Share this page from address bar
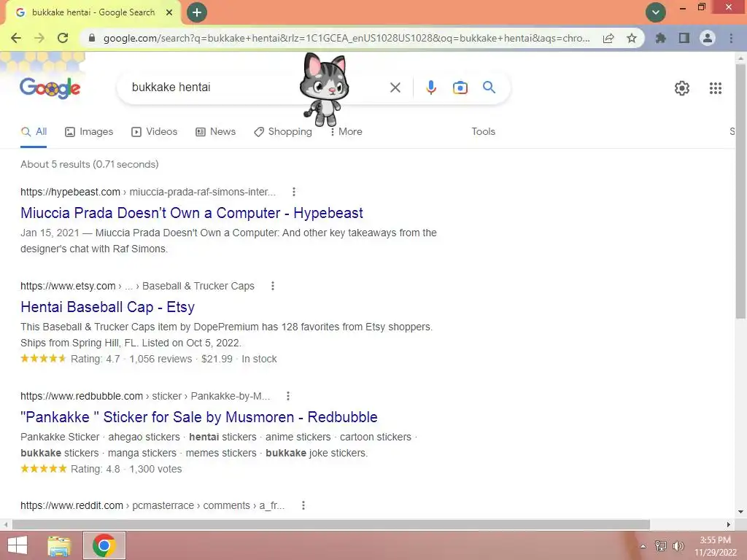Image resolution: width=747 pixels, height=560 pixels. 608,38
